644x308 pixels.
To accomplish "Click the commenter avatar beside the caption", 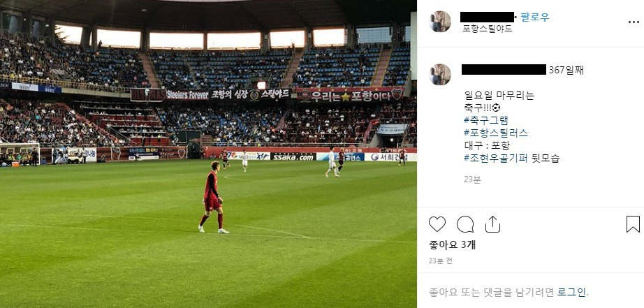I will pos(440,74).
